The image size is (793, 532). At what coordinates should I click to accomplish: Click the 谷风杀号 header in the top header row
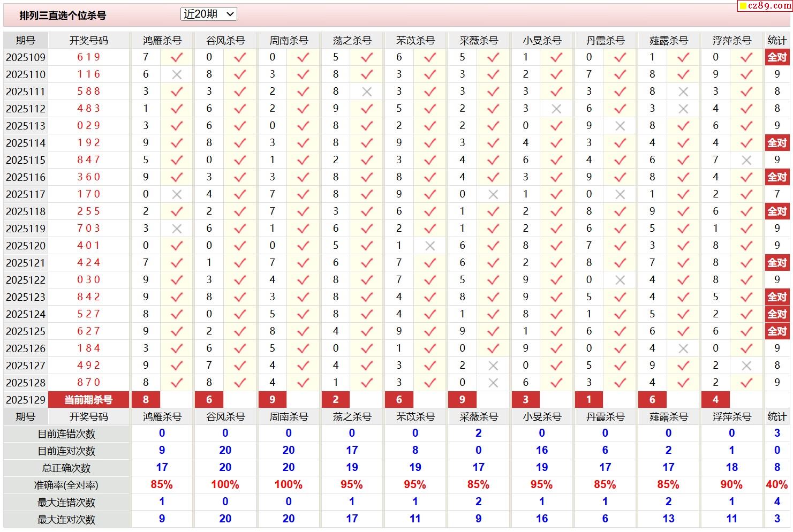click(225, 41)
